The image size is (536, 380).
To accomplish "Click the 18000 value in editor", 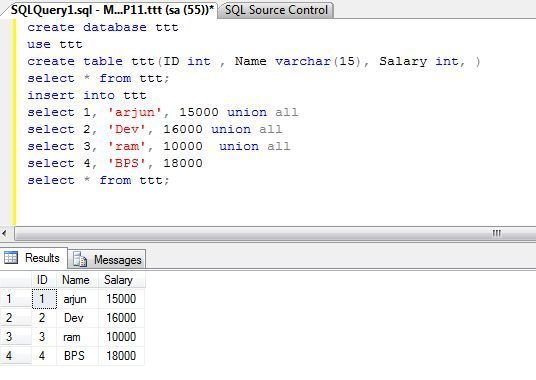I will [183, 163].
